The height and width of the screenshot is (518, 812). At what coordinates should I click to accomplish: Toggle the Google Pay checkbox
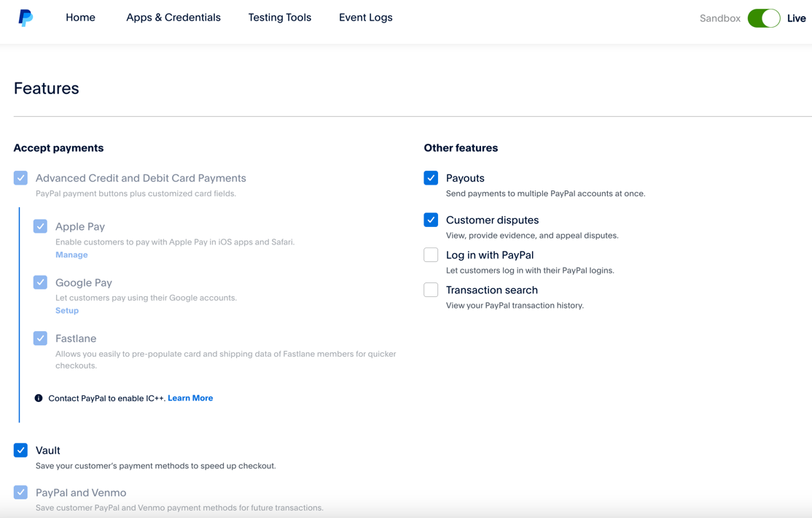pyautogui.click(x=40, y=282)
